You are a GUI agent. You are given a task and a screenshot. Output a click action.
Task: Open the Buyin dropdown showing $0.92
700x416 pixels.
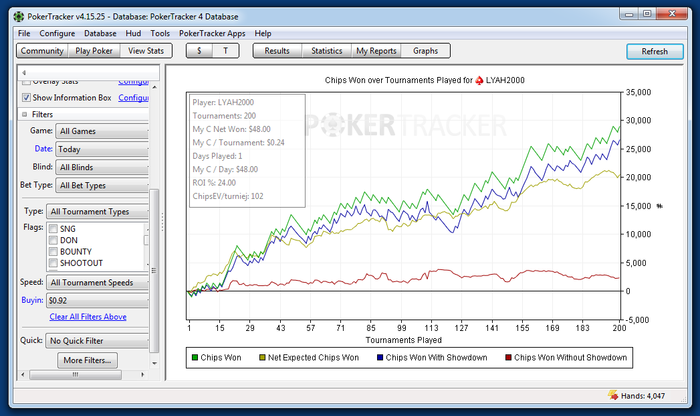pos(97,300)
